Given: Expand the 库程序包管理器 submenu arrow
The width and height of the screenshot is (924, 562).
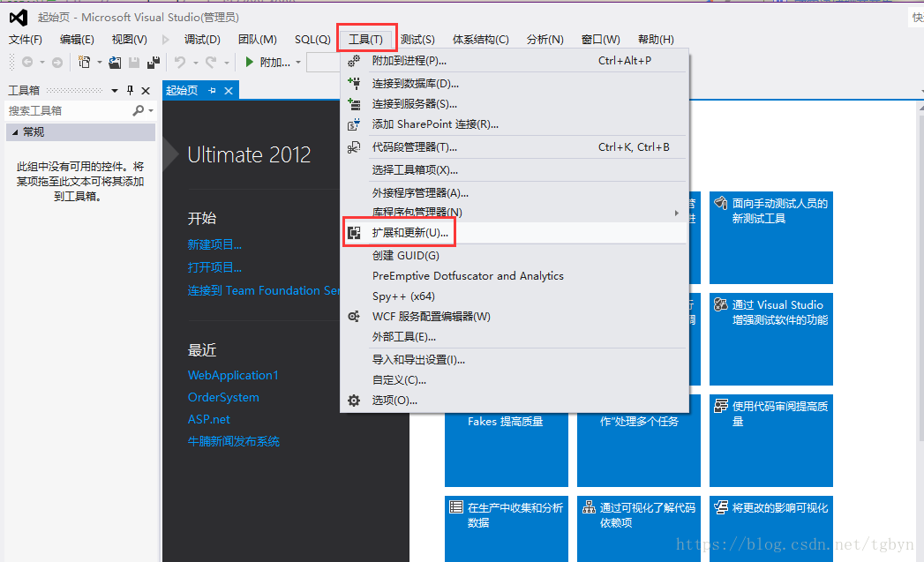Looking at the screenshot, I should tap(677, 213).
